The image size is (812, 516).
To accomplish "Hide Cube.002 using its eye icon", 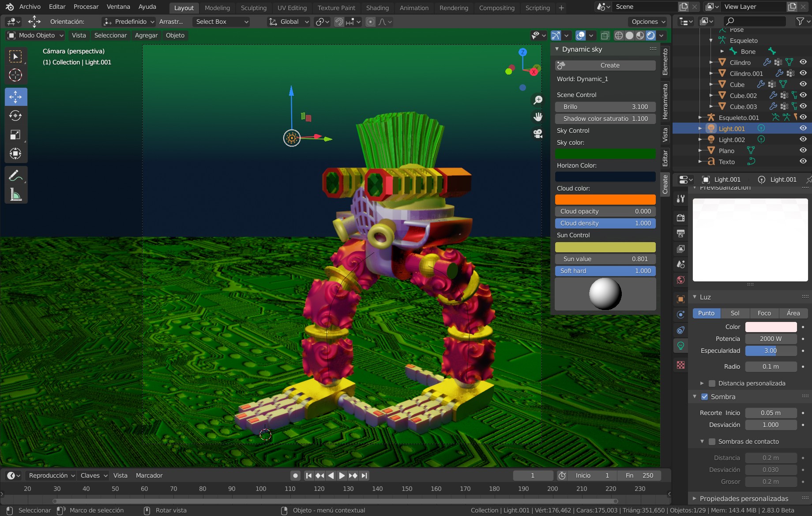I will pyautogui.click(x=803, y=95).
